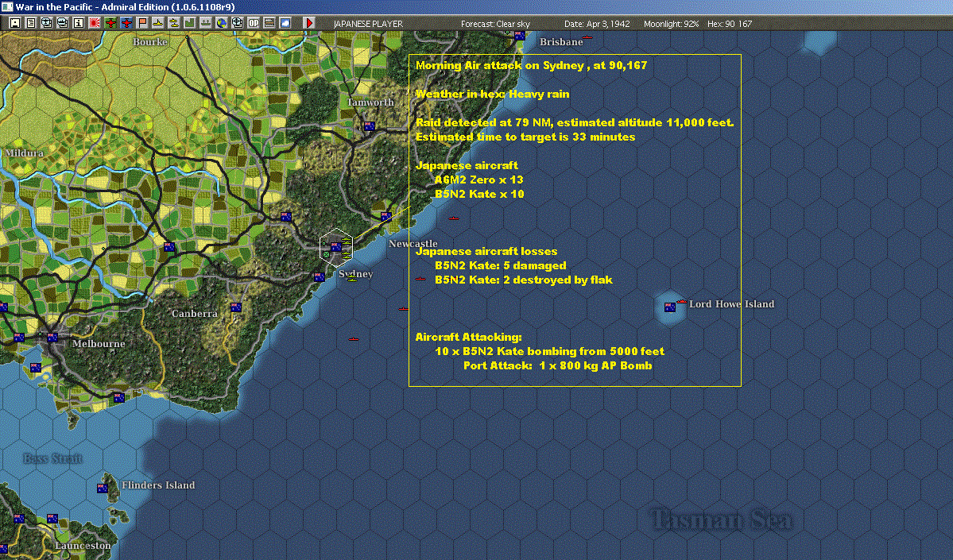Click the 'Port Attack: 1 x 800 kg AP Bomb' line
Viewport: 953px width, 560px height.
557,365
